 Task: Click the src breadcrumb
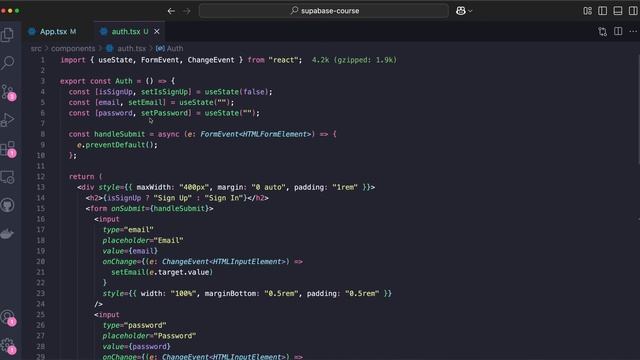36,49
